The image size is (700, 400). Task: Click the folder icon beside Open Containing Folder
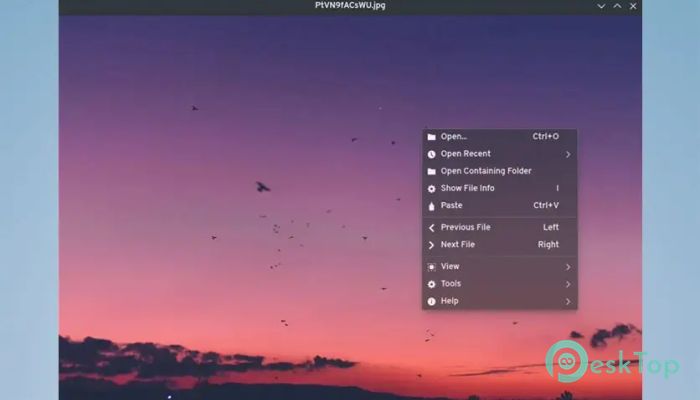[x=431, y=171]
